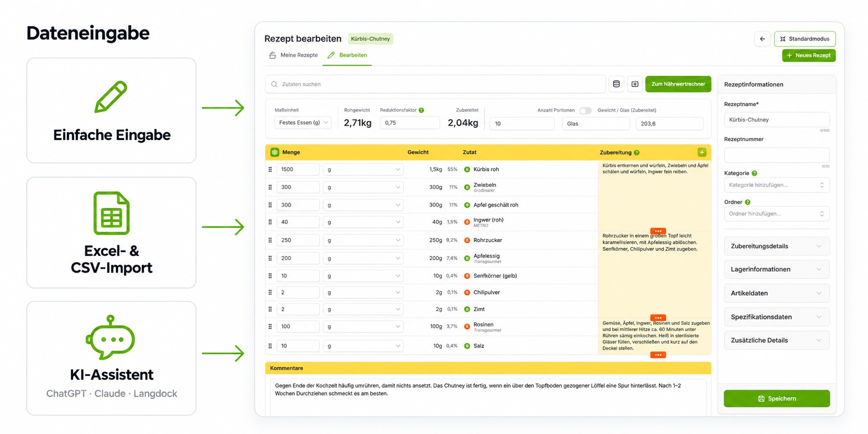
Task: Expand the Zusätzliche Details section
Action: pyautogui.click(x=777, y=341)
